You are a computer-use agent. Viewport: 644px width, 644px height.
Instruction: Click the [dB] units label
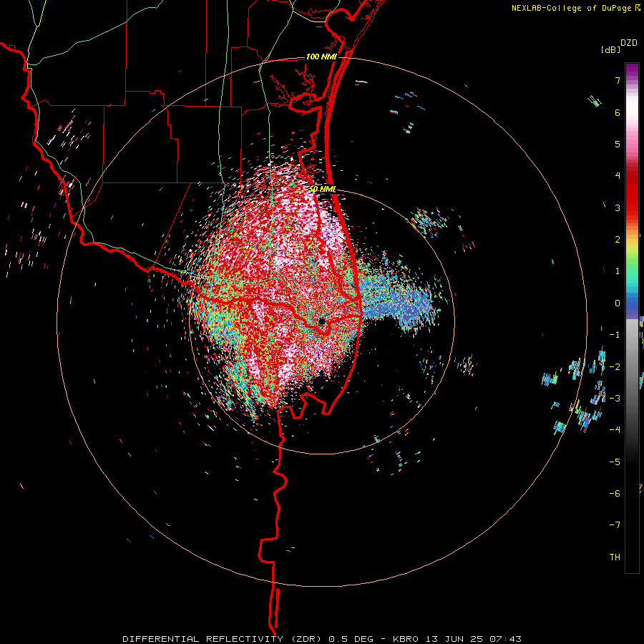[610, 49]
